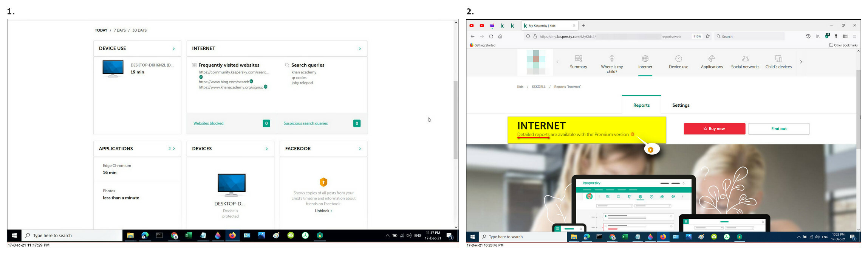Show hidden tray icons in 10:23 PM taskbar
Screen dimensions: 868x255
798,237
